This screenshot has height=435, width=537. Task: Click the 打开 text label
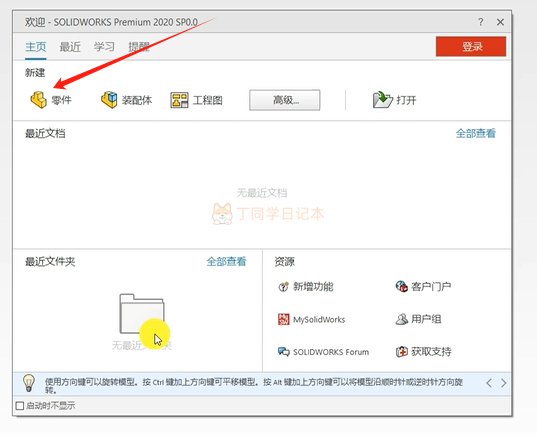[x=407, y=100]
